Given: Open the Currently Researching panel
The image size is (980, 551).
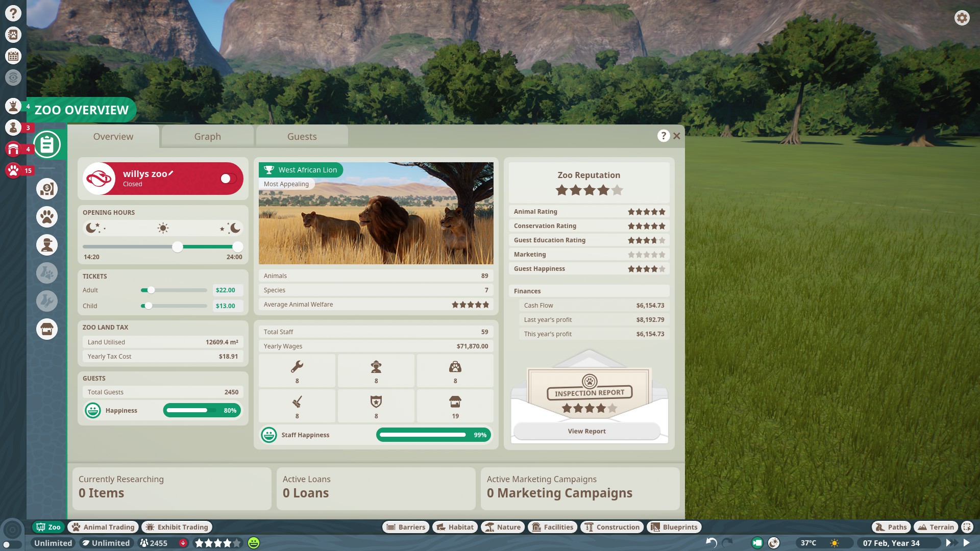Looking at the screenshot, I should tap(172, 489).
